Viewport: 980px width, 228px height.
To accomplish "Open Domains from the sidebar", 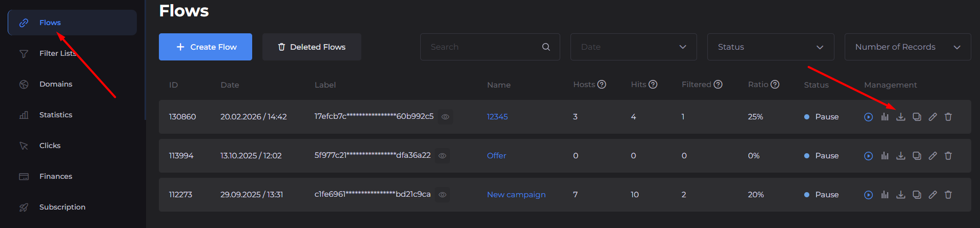I will [x=55, y=84].
